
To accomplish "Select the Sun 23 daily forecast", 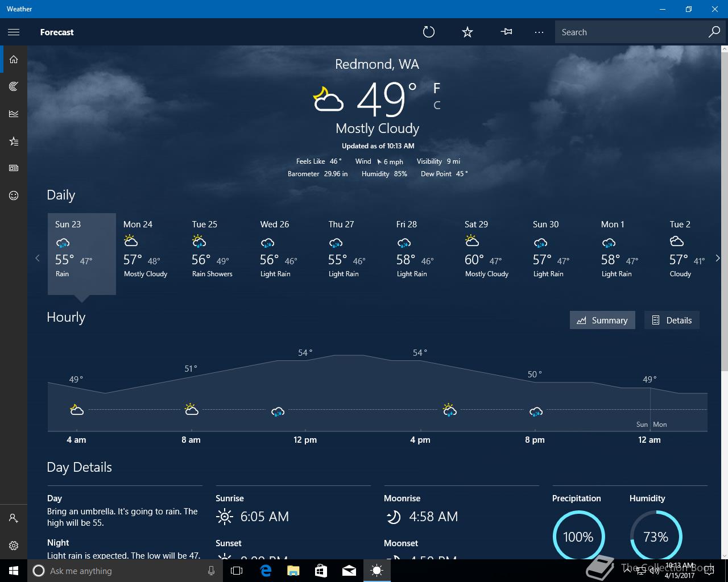I will tap(82, 254).
